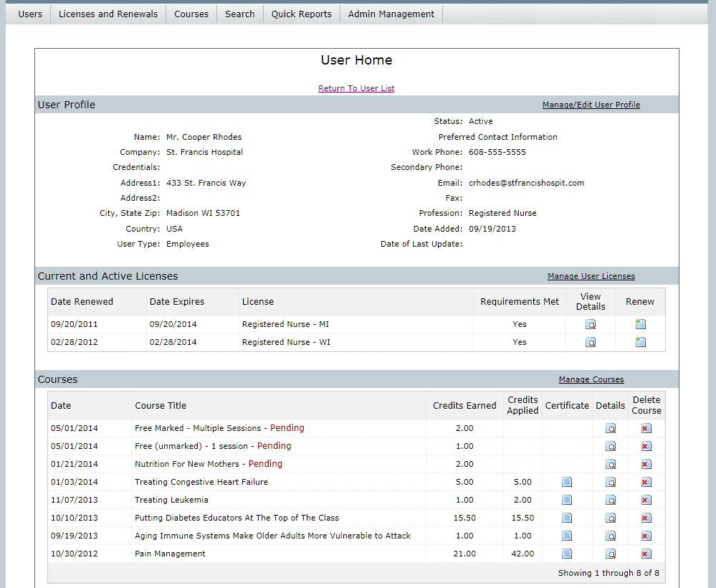View details of Nutrition For New Mothers
This screenshot has height=588, width=716.
click(x=611, y=464)
